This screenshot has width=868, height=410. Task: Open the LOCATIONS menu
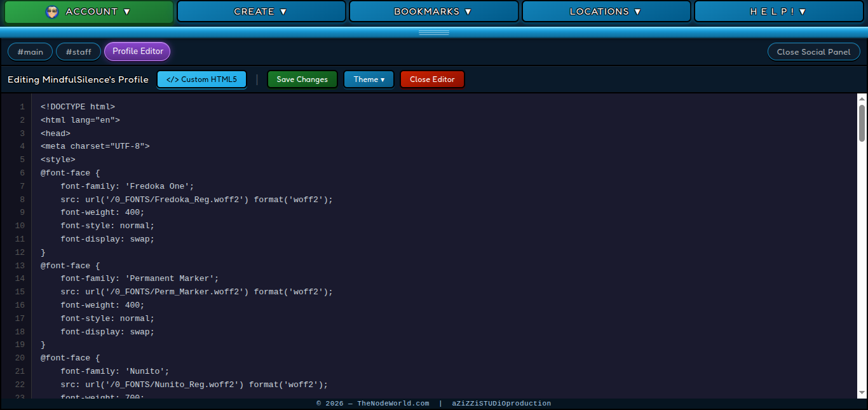(606, 12)
